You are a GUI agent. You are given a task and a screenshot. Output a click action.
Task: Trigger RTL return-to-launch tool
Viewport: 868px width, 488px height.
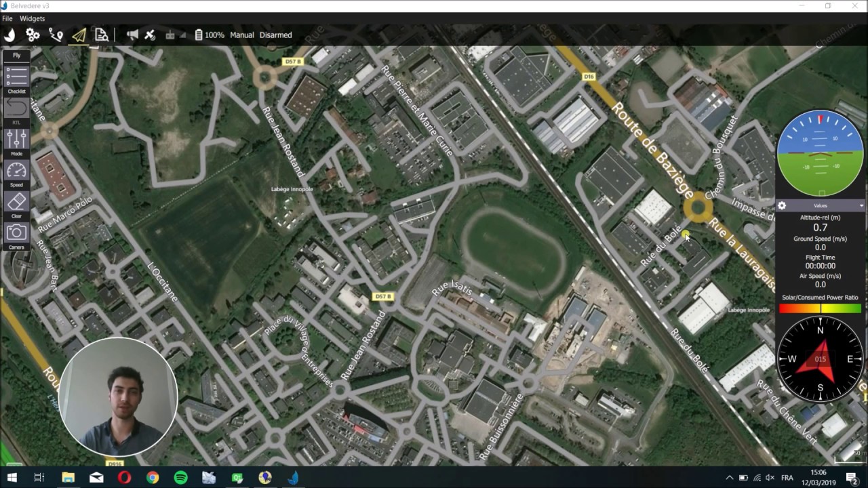pyautogui.click(x=17, y=110)
